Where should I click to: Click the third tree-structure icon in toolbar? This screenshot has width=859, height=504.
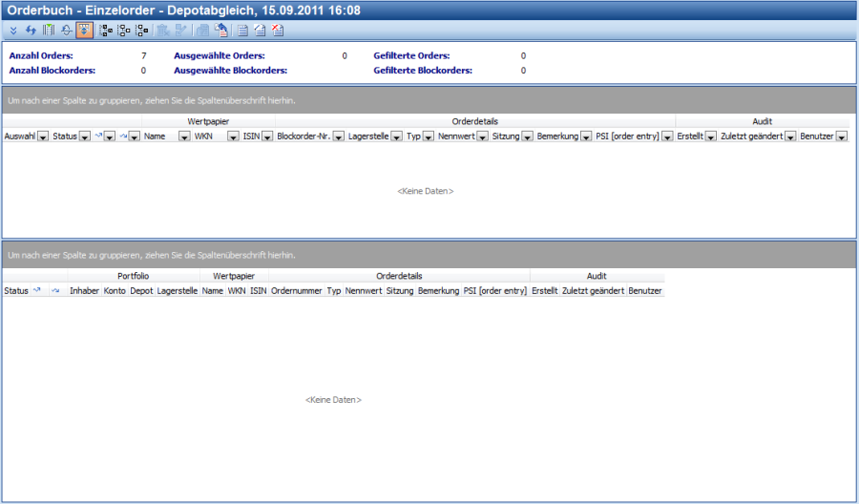click(141, 30)
